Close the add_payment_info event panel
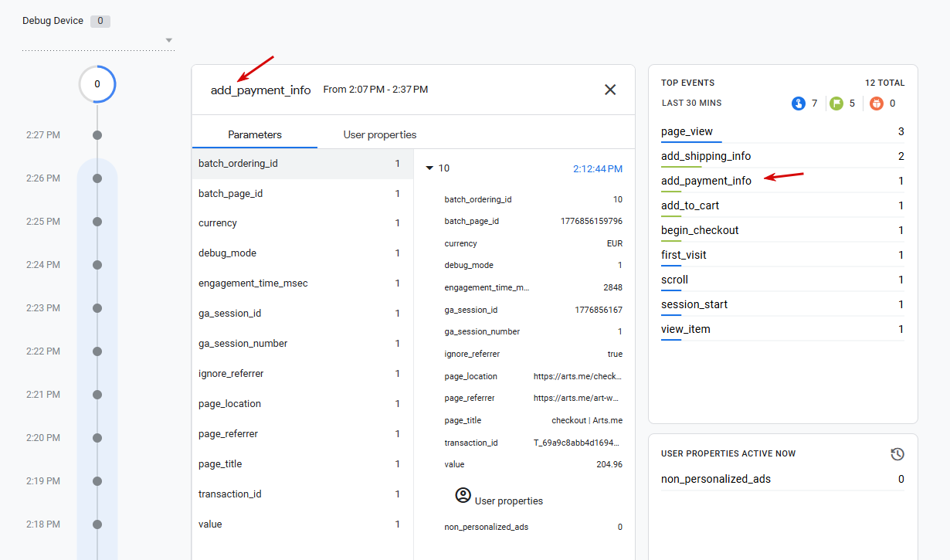The image size is (950, 560). coord(610,90)
